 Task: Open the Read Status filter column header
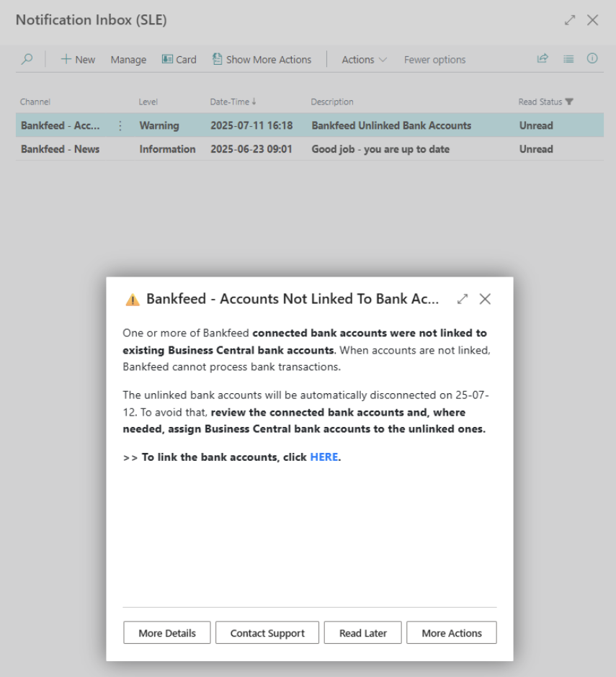coord(545,102)
